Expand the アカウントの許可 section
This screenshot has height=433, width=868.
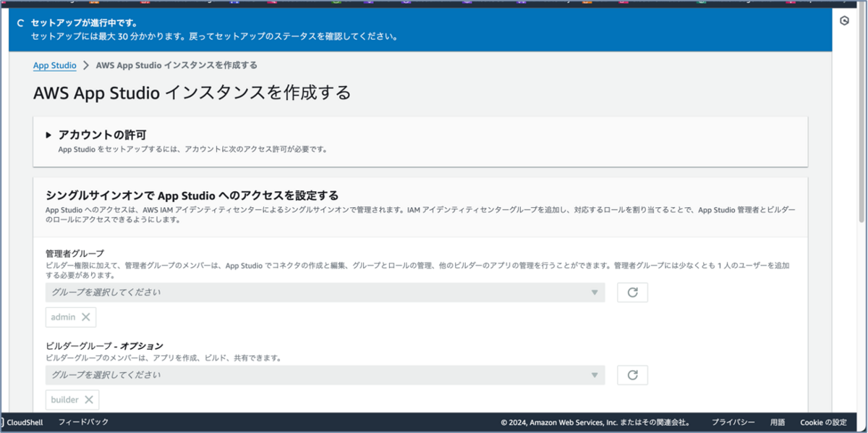click(49, 135)
